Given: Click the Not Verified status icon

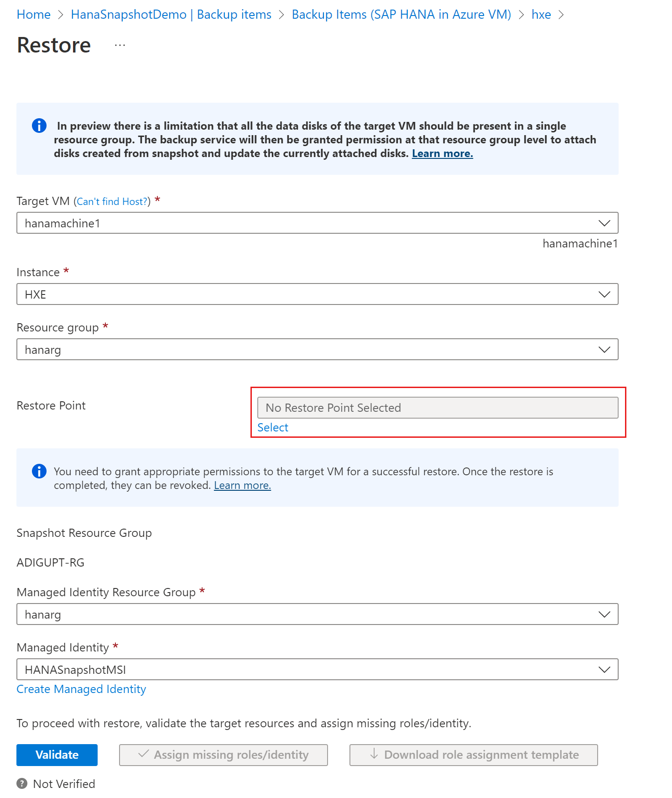Looking at the screenshot, I should tap(21, 783).
